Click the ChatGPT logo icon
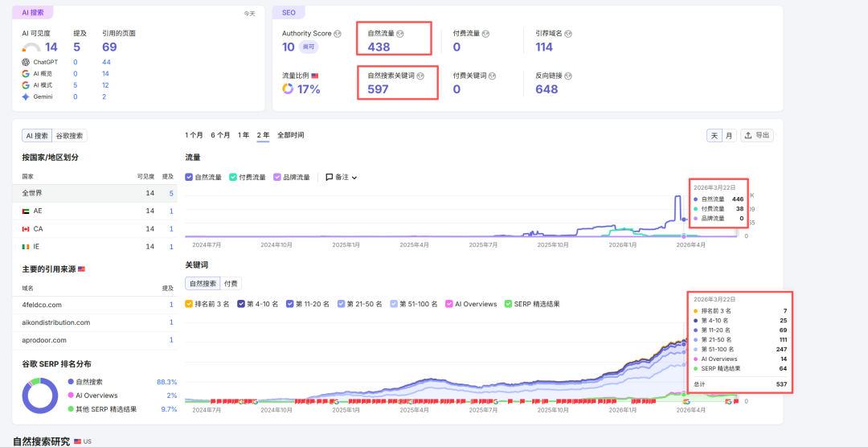The image size is (868, 447). 26,62
